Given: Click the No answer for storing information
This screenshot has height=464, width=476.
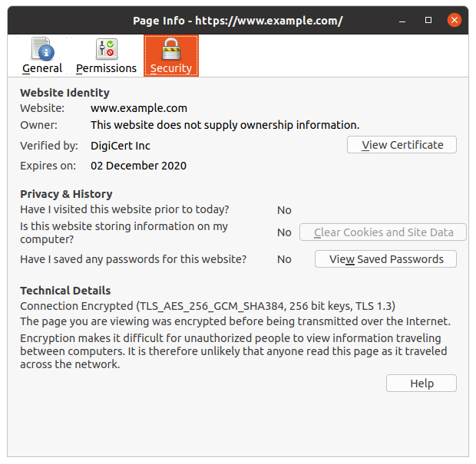Looking at the screenshot, I should [284, 232].
